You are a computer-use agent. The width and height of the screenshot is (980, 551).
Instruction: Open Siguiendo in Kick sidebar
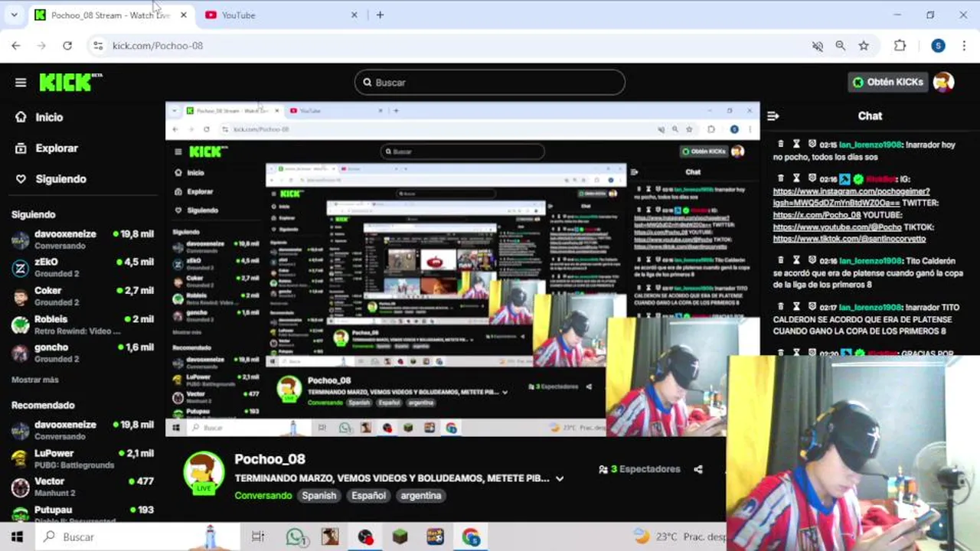51,178
